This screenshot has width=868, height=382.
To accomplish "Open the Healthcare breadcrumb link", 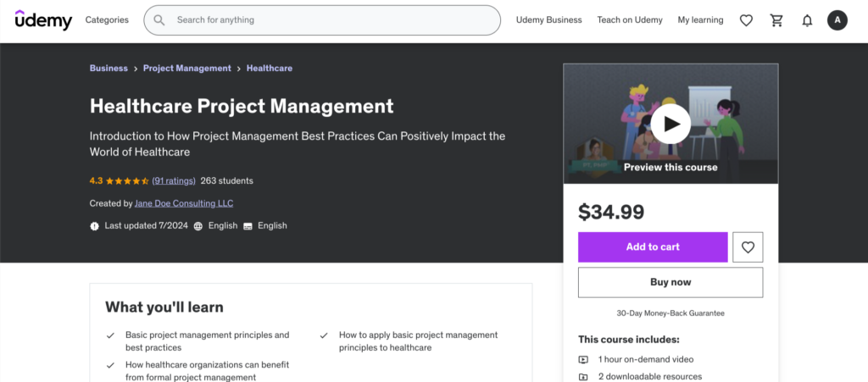I will 269,69.
